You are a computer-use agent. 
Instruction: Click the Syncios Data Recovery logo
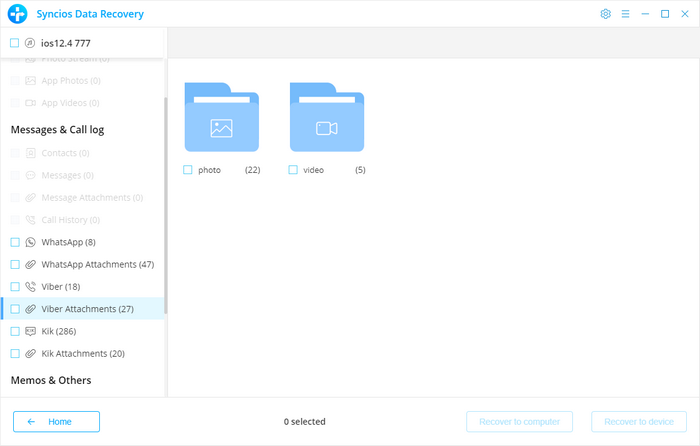[17, 14]
